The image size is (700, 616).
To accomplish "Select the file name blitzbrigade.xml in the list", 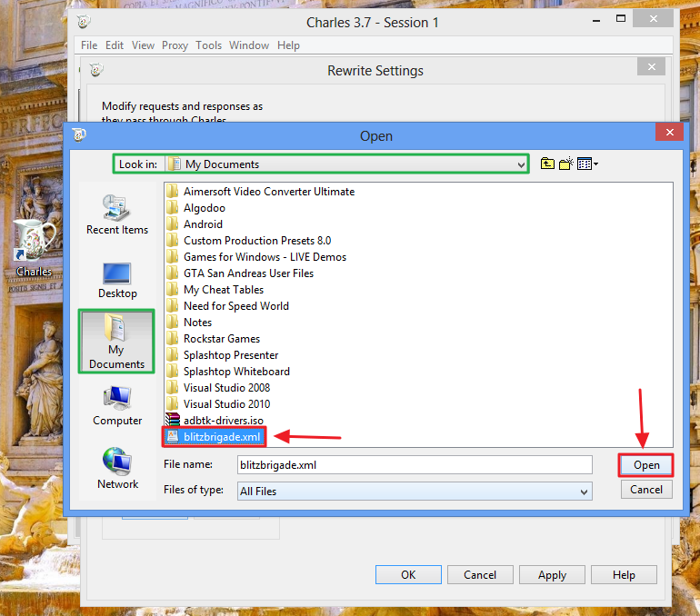I will point(222,436).
